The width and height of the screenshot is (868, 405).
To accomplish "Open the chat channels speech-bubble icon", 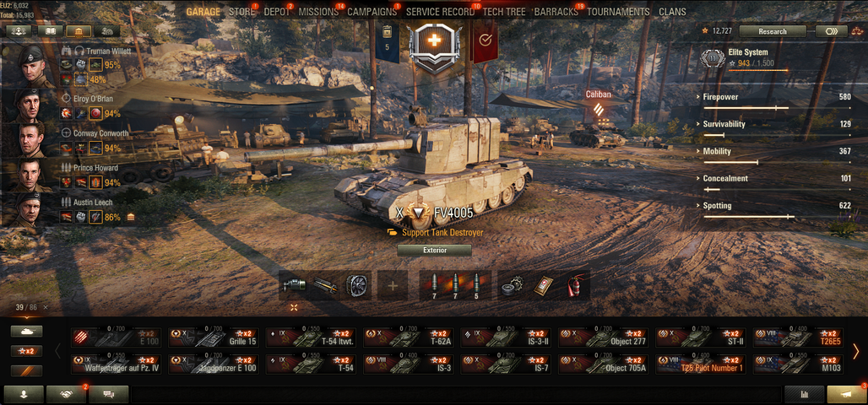I will click(108, 395).
